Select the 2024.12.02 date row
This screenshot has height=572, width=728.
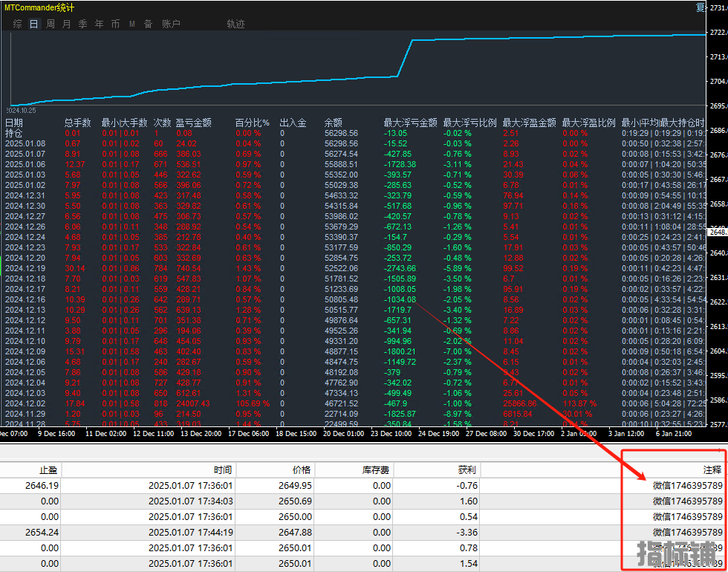click(25, 403)
